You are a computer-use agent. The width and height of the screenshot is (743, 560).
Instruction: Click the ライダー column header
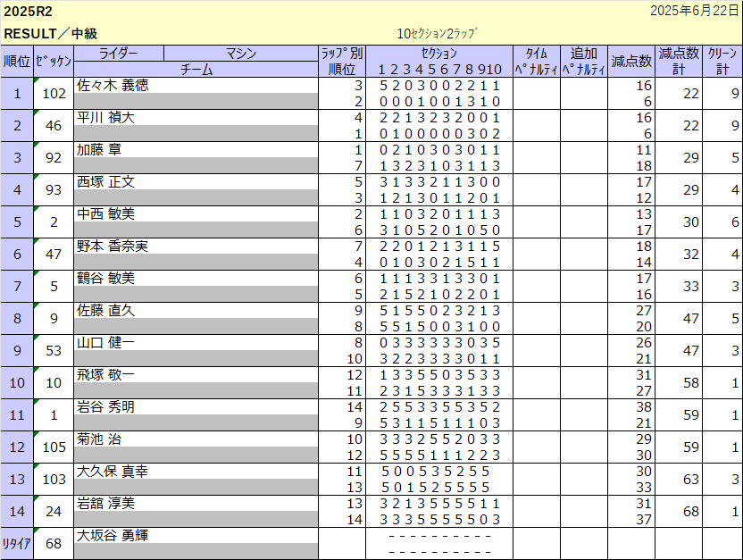click(x=118, y=54)
